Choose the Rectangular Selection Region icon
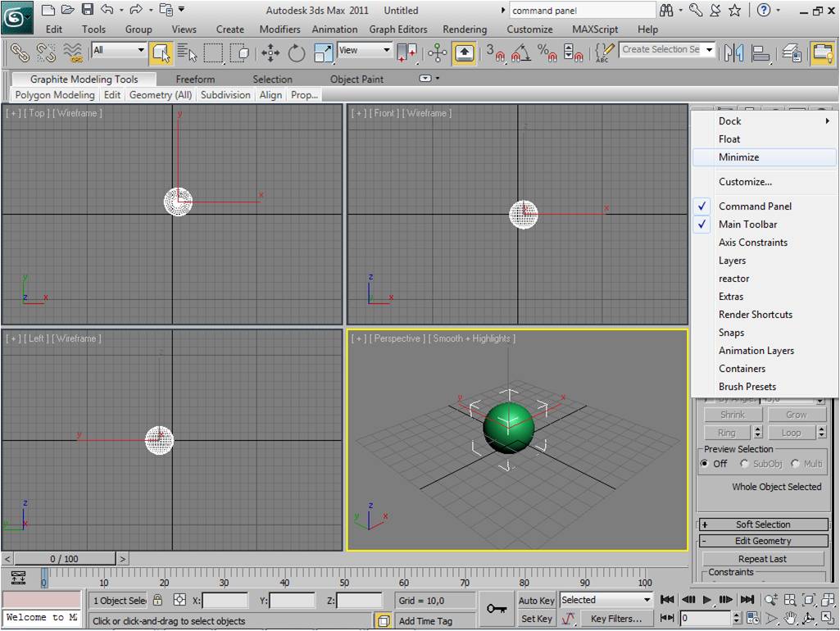This screenshot has height=631, width=840. 213,52
